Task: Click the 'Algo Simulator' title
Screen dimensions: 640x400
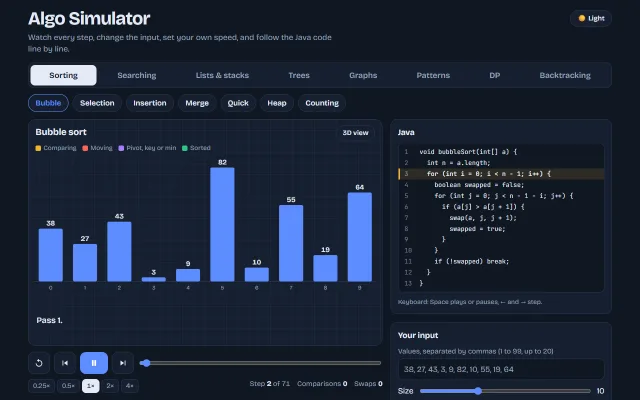Action: coord(89,18)
